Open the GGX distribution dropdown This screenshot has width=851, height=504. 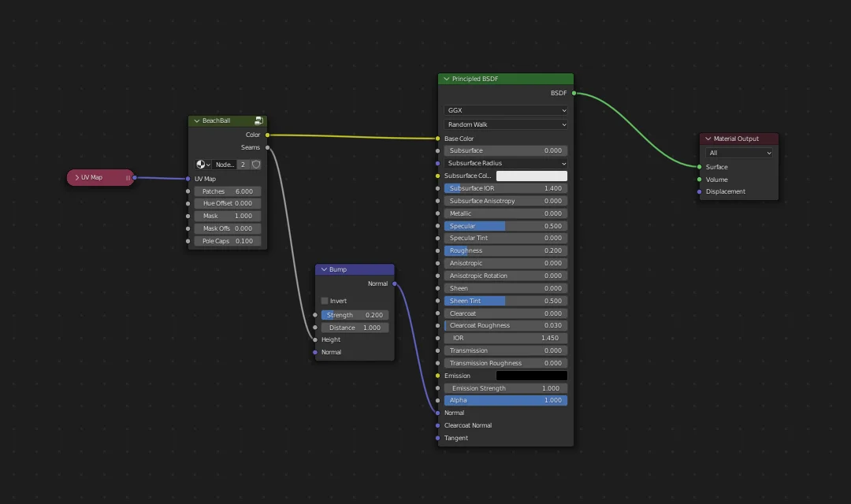click(x=506, y=110)
